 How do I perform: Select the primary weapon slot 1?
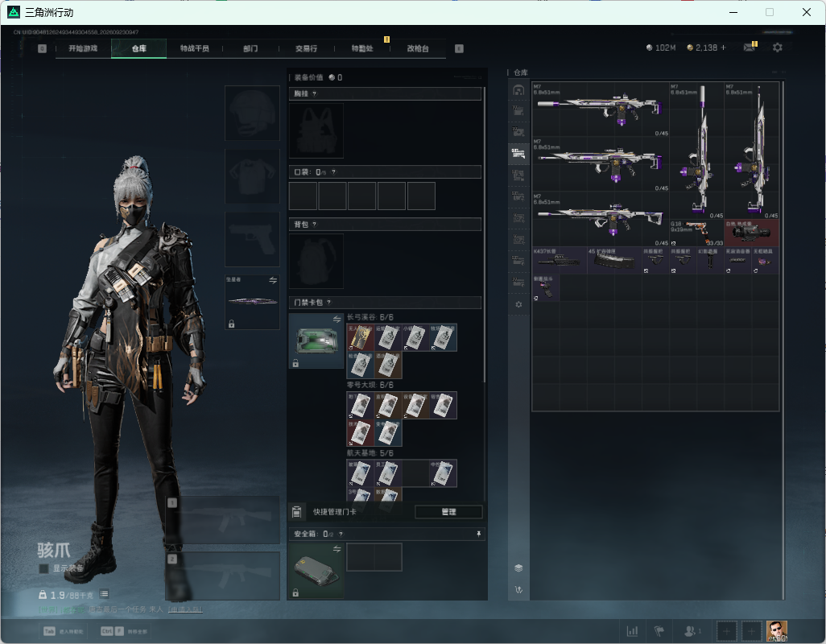223,520
